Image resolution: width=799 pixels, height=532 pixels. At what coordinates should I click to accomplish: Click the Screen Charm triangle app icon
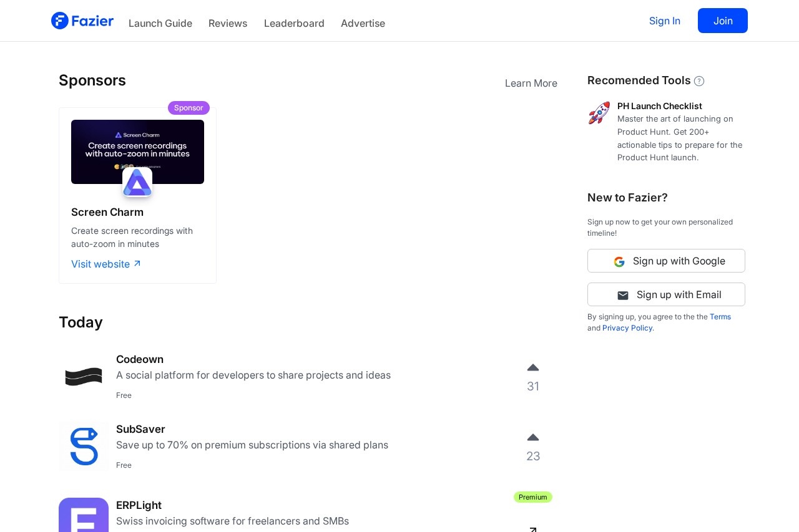(x=137, y=183)
